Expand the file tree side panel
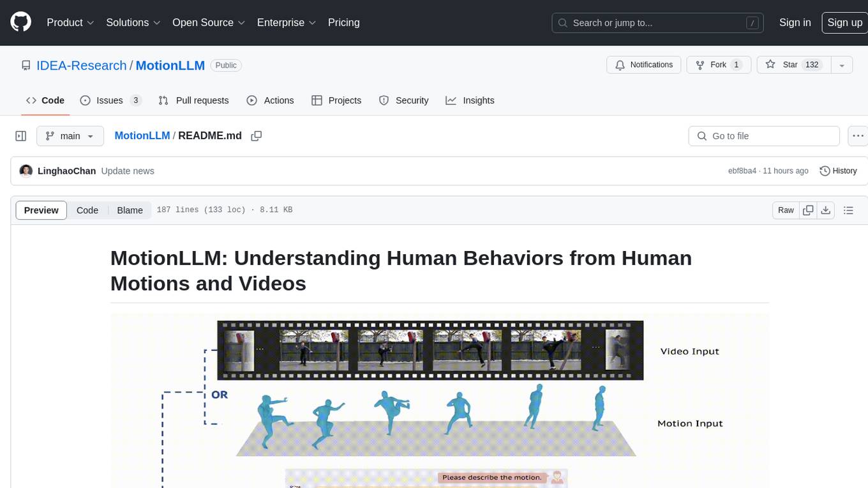 click(x=20, y=136)
